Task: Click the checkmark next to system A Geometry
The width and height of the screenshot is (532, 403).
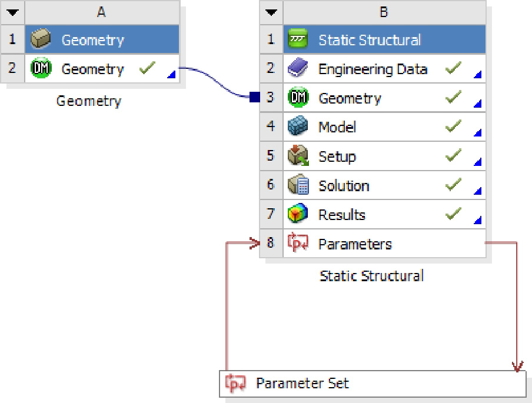Action: coord(147,69)
